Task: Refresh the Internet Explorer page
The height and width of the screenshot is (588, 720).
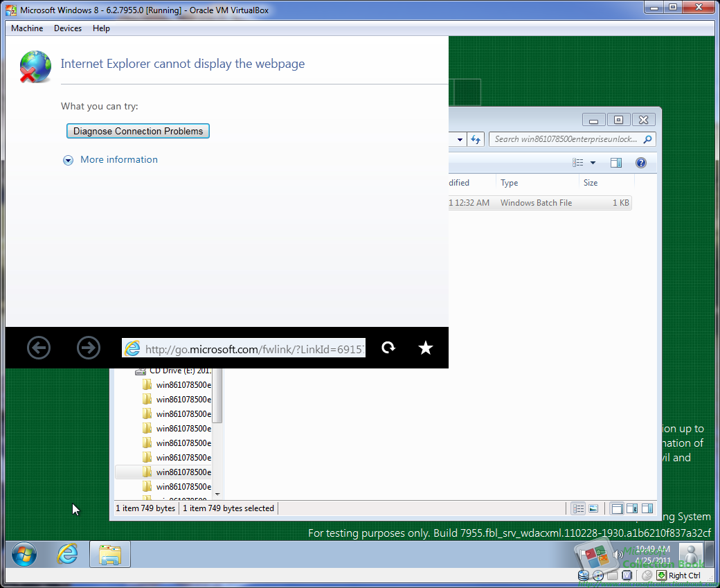Action: coord(388,348)
